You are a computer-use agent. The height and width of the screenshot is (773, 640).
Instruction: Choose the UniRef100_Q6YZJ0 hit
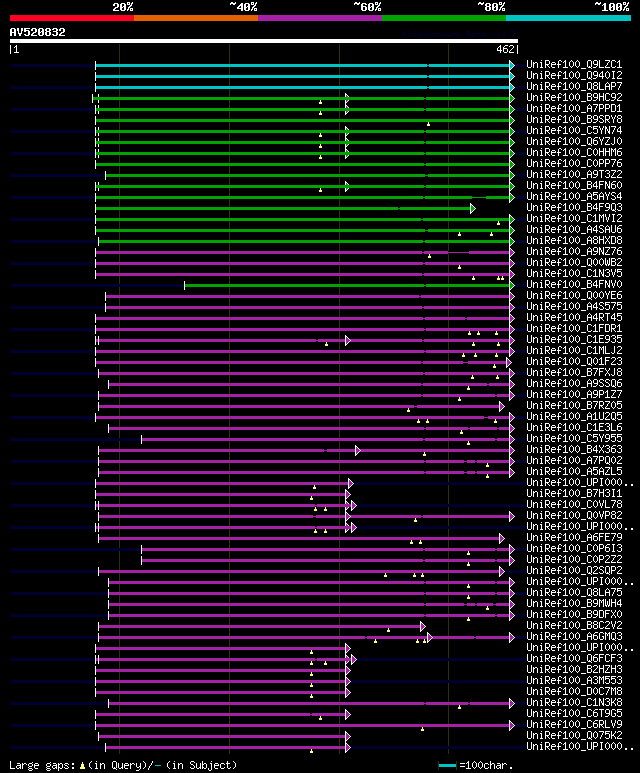(x=574, y=141)
